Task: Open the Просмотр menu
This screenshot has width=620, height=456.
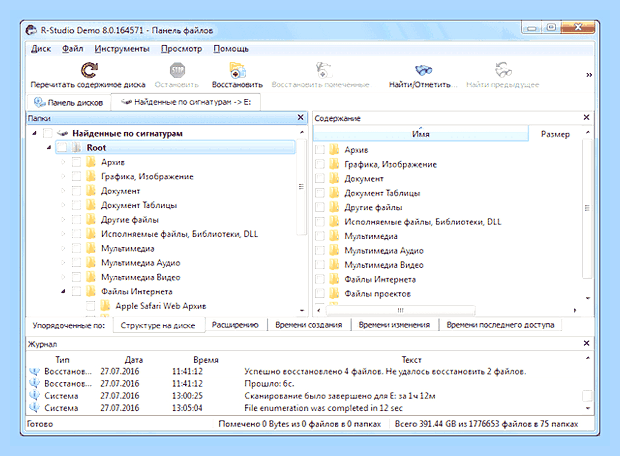Action: click(181, 49)
